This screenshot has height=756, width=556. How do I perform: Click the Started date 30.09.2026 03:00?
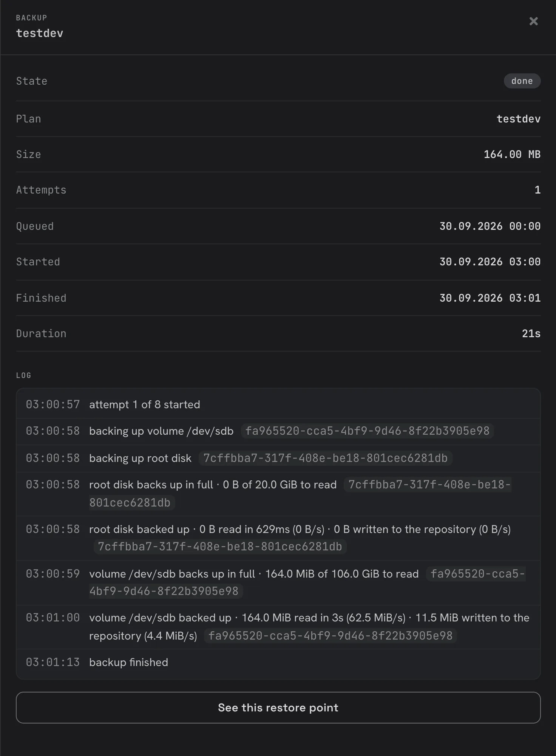[x=490, y=262]
